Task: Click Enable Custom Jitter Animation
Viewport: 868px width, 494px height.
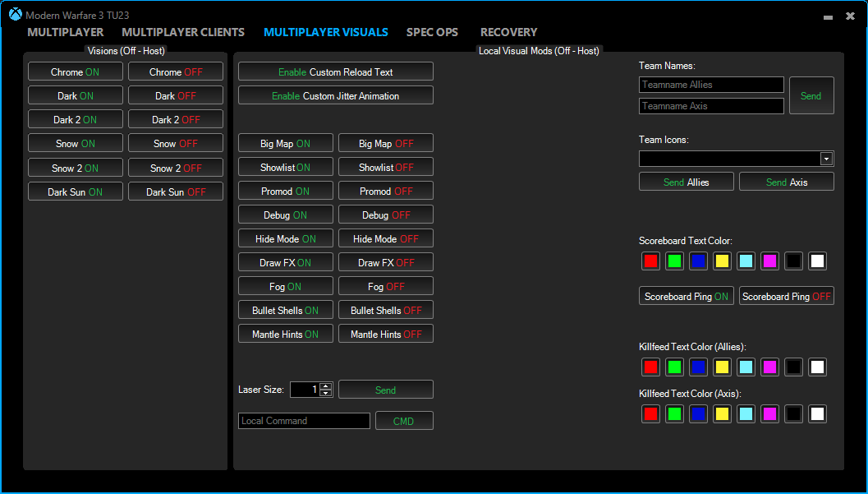Action: pyautogui.click(x=336, y=95)
